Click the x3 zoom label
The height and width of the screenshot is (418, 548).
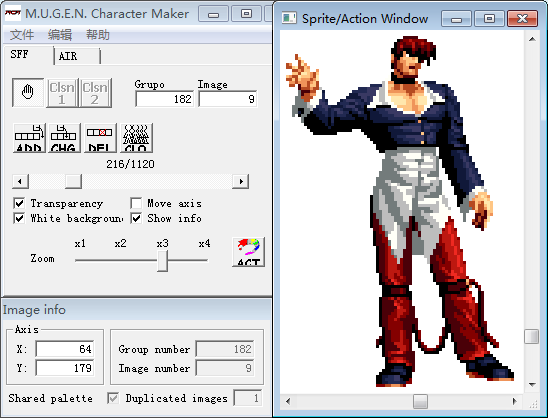[x=163, y=243]
